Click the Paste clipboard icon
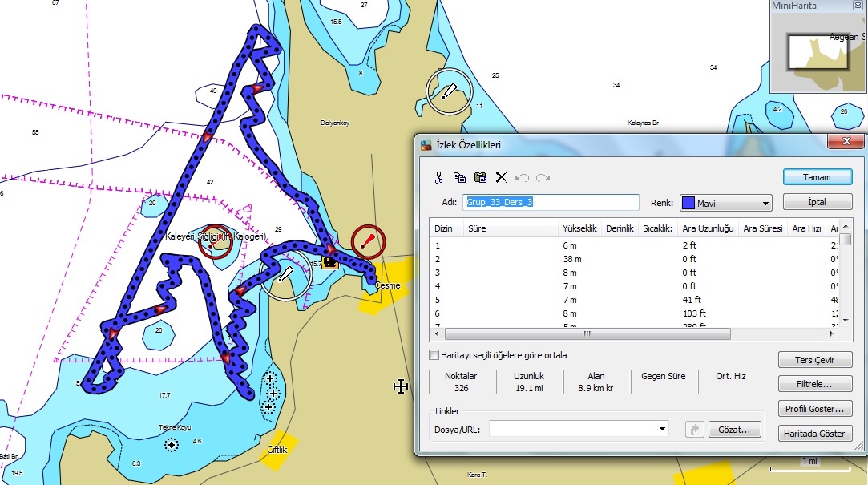 tap(481, 178)
